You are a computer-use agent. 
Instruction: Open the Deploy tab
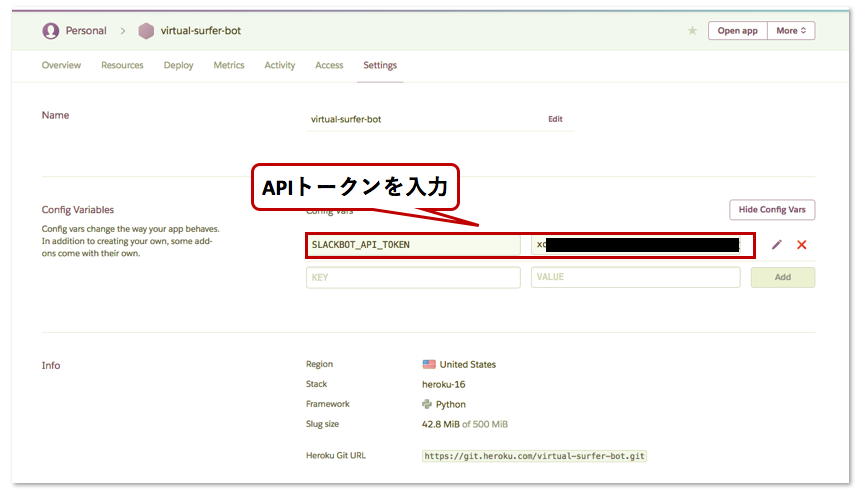pyautogui.click(x=178, y=65)
